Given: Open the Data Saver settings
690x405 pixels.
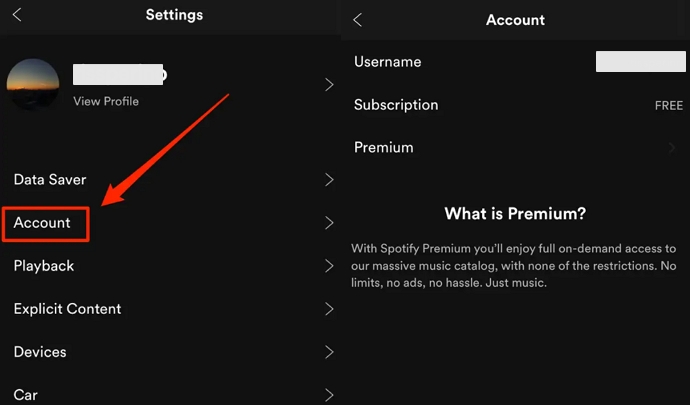Looking at the screenshot, I should [50, 180].
